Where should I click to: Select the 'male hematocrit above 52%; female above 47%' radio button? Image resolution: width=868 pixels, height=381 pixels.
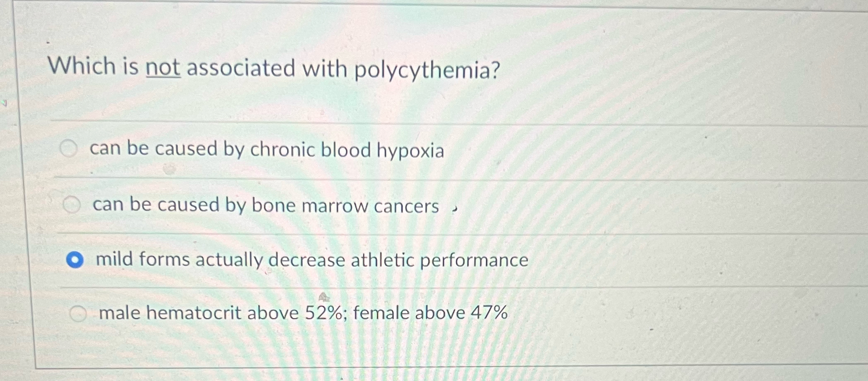(x=78, y=313)
